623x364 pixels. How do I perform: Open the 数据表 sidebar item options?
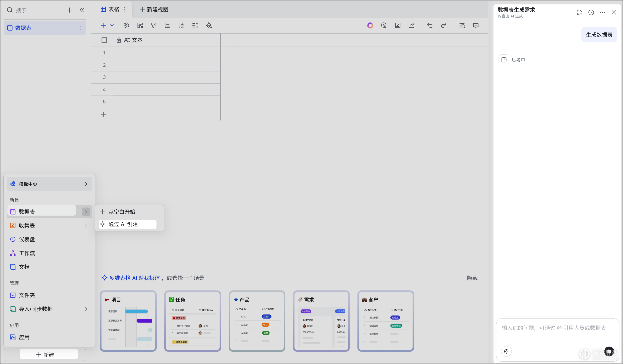[81, 28]
